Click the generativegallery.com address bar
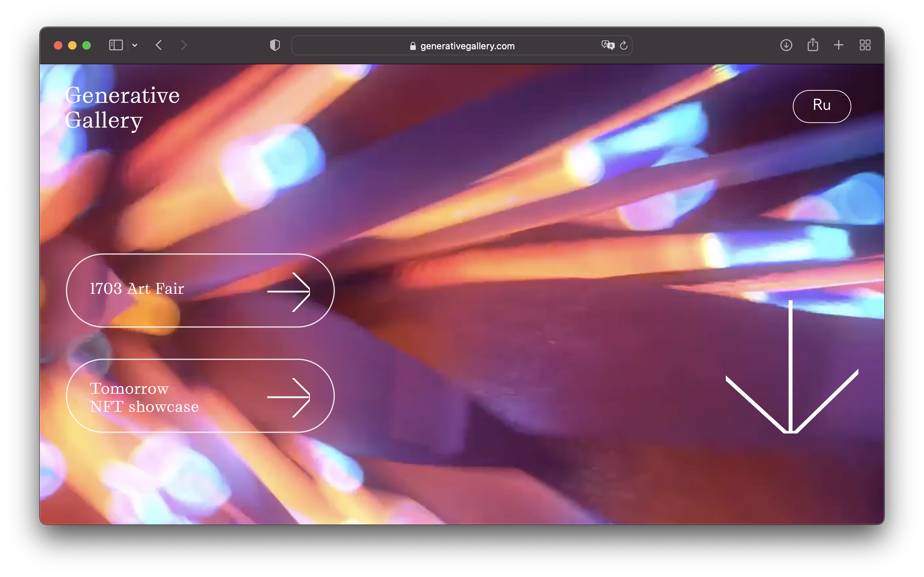 pos(462,46)
